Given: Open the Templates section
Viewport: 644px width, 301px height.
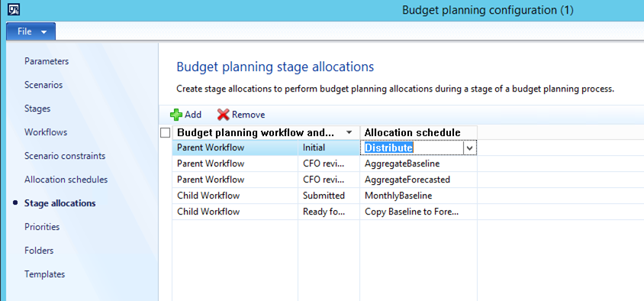Looking at the screenshot, I should point(44,274).
